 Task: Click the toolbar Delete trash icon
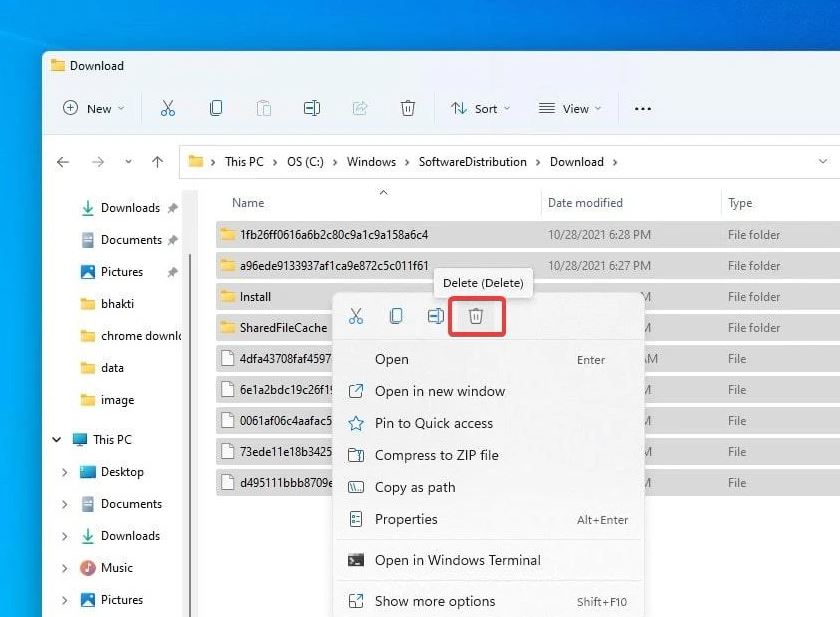point(408,108)
